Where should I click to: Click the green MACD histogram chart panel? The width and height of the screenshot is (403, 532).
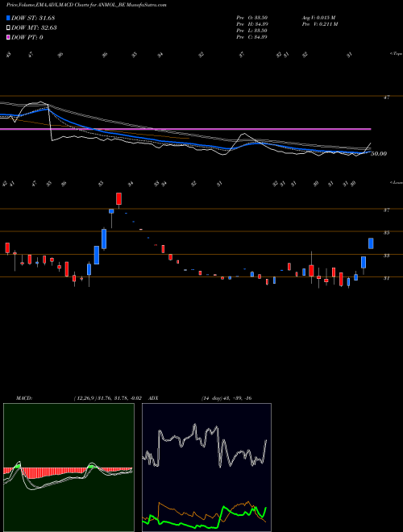[69, 468]
